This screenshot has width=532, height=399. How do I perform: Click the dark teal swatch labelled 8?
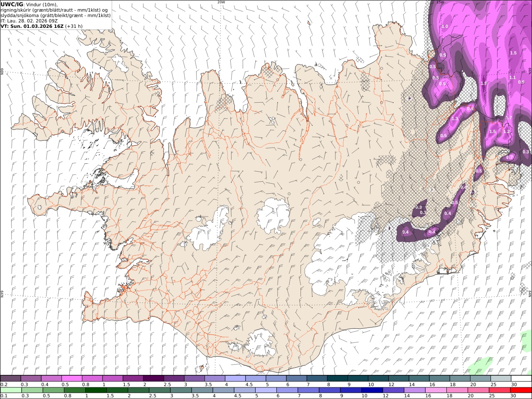(337, 379)
